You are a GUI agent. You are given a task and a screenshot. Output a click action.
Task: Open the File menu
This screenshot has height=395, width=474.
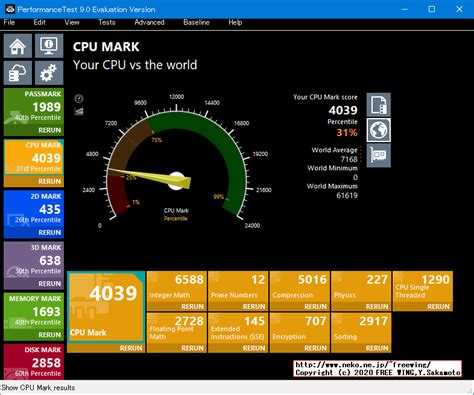(x=9, y=22)
